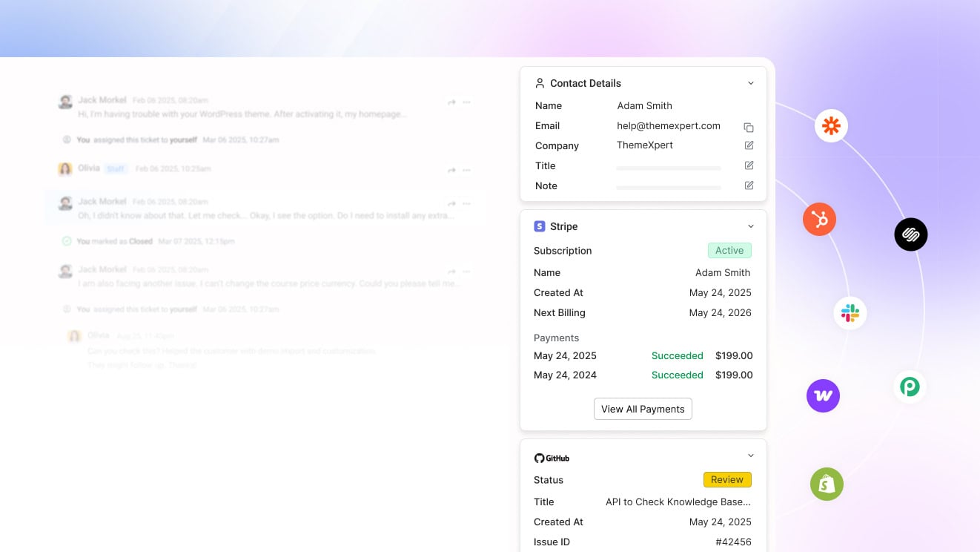The width and height of the screenshot is (980, 552).
Task: Collapse the Stripe panel
Action: pyautogui.click(x=750, y=226)
